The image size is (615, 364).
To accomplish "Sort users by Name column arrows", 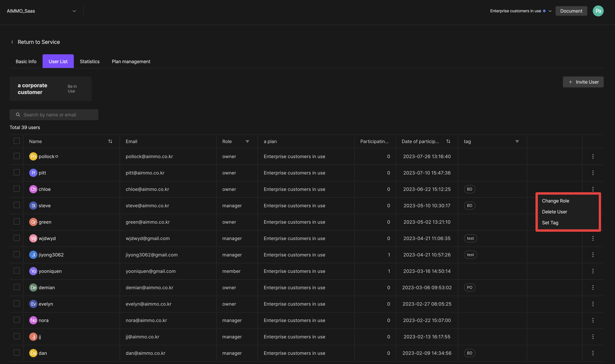I will [x=110, y=141].
